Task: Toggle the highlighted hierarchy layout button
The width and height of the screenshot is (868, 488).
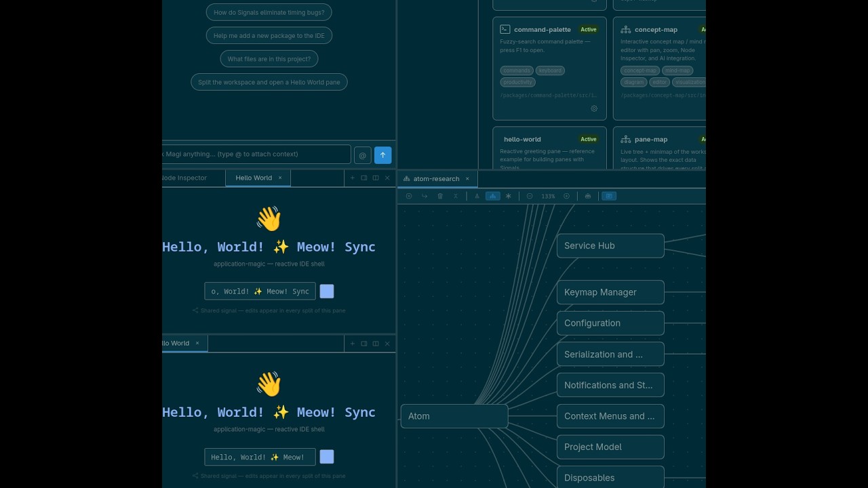Action: coord(493,196)
